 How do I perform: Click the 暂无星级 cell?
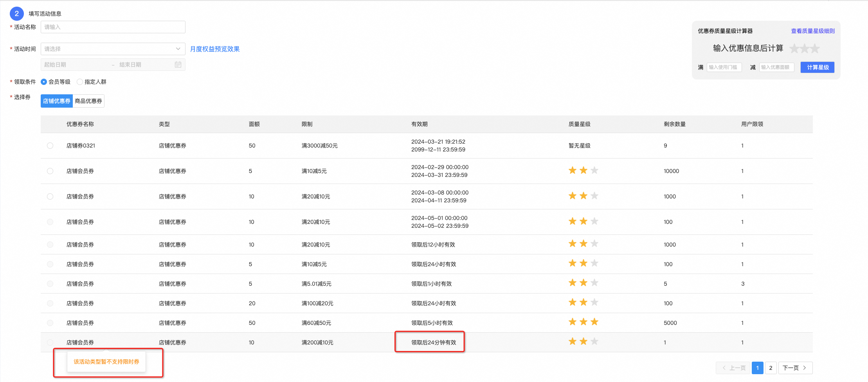tap(580, 146)
